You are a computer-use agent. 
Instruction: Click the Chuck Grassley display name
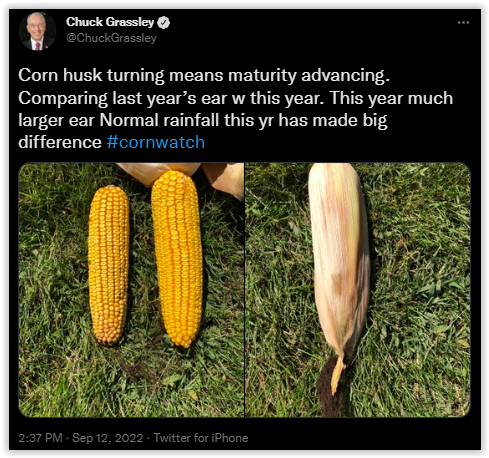pyautogui.click(x=110, y=22)
